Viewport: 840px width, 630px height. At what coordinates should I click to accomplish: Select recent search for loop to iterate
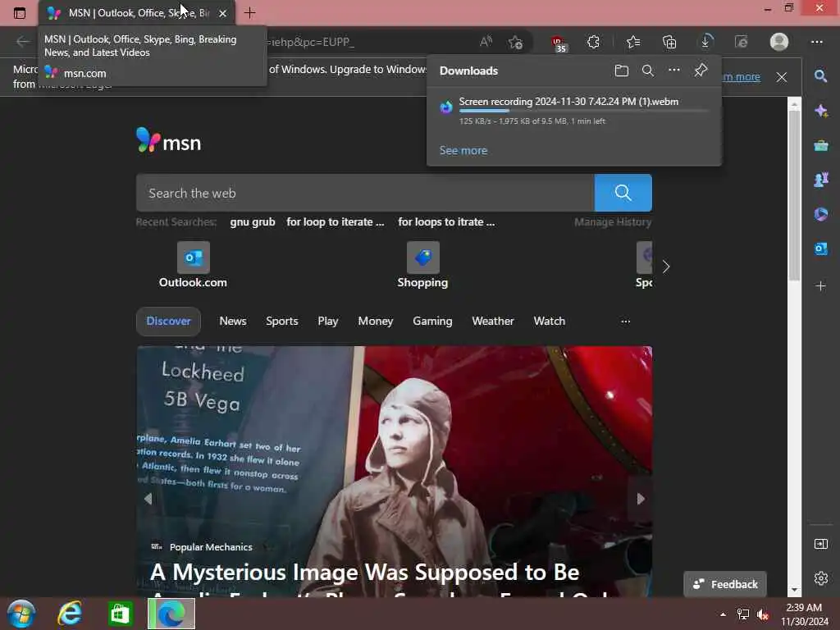(336, 221)
